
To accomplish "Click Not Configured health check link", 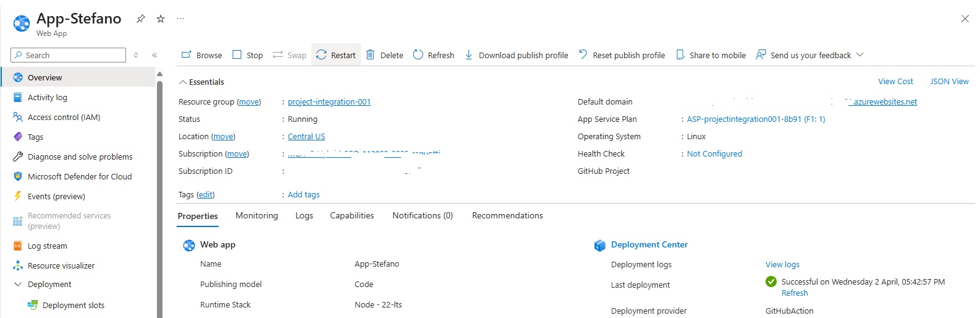I will (715, 153).
